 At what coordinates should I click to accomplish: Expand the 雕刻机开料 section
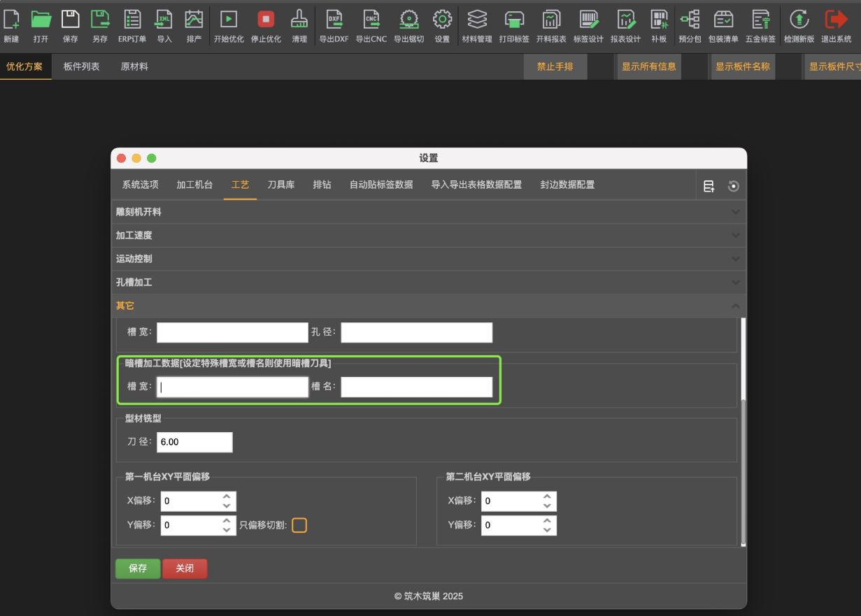pos(428,212)
